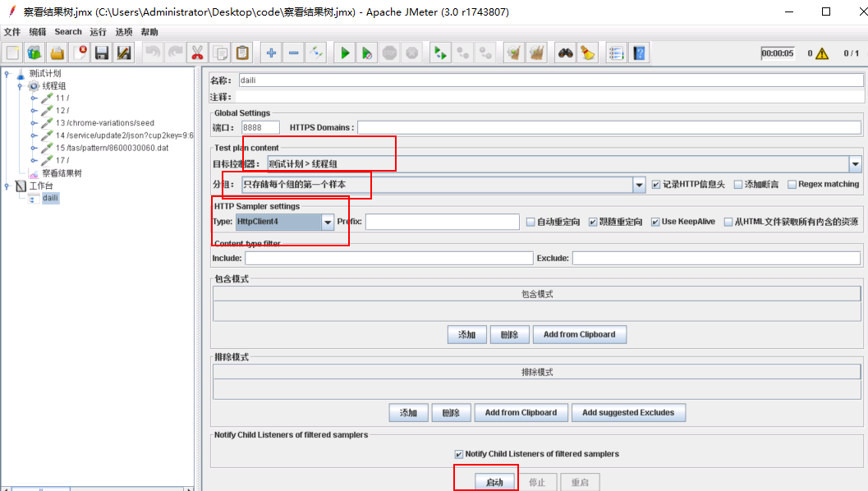Enable the 添加断言 checkbox
Image resolution: width=868 pixels, height=491 pixels.
pos(738,185)
